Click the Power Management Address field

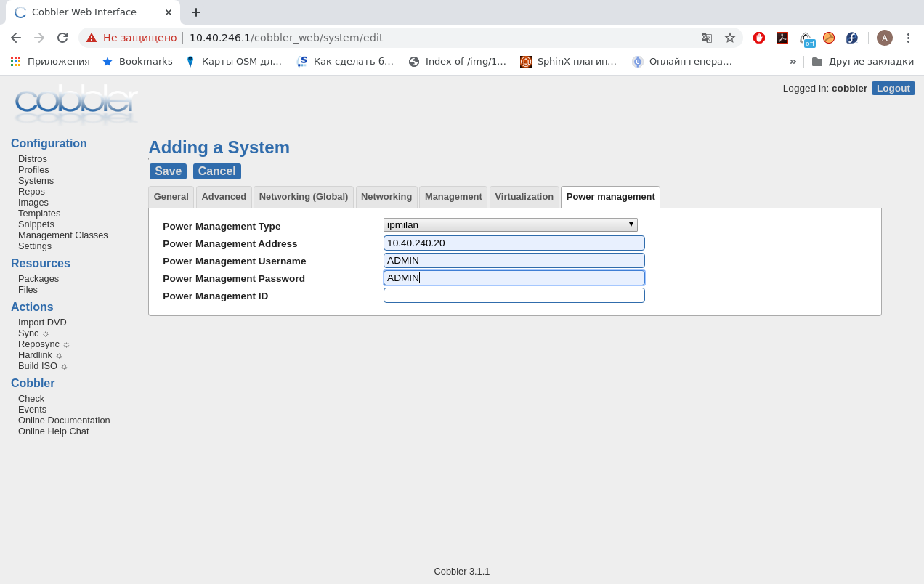click(514, 243)
